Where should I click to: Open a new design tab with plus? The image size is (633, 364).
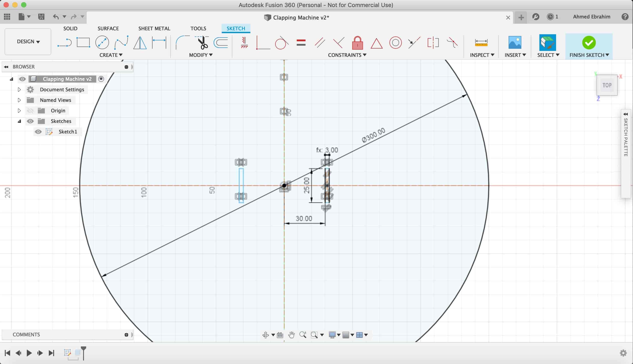pyautogui.click(x=521, y=17)
